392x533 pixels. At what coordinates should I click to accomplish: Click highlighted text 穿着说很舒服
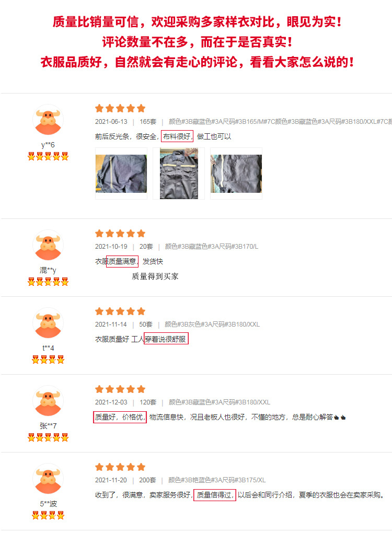point(166,339)
